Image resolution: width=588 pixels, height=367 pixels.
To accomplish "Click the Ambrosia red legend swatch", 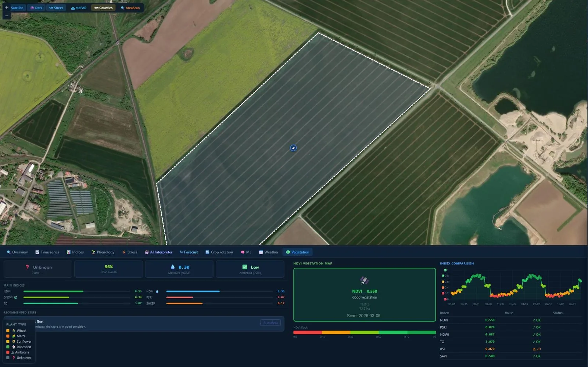I will (x=8, y=352).
